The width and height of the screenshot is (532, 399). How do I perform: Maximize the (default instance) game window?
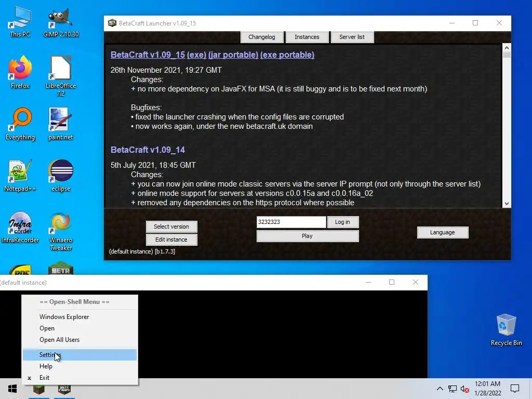392,282
